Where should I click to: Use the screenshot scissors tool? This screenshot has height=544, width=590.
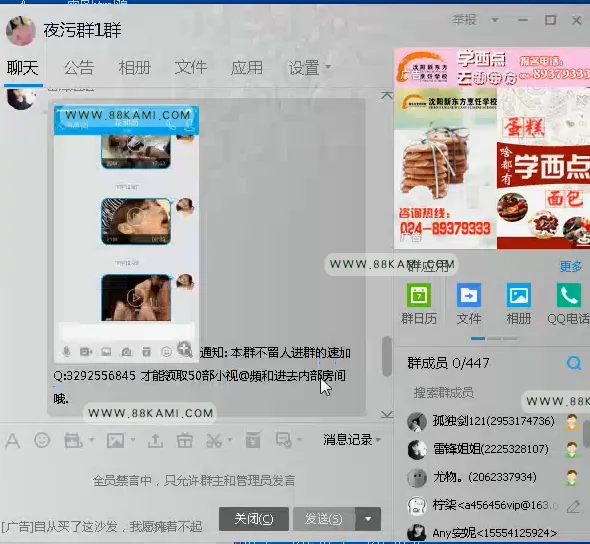(214, 440)
